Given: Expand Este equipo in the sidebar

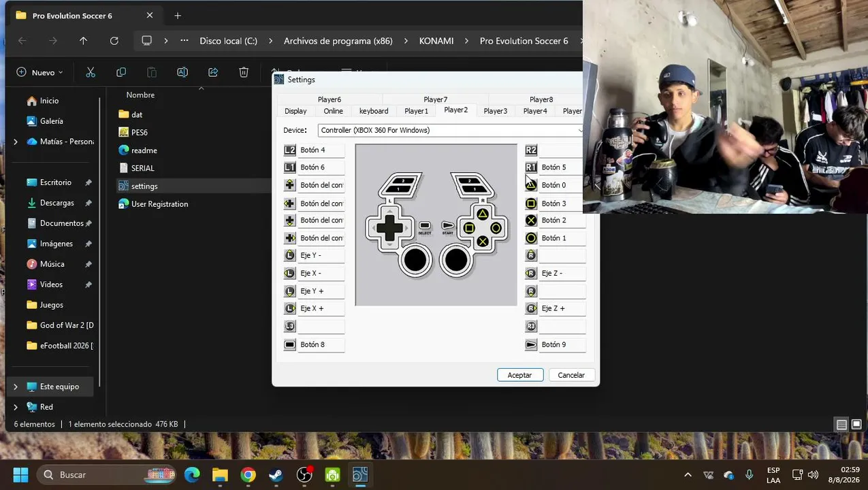Looking at the screenshot, I should [16, 387].
